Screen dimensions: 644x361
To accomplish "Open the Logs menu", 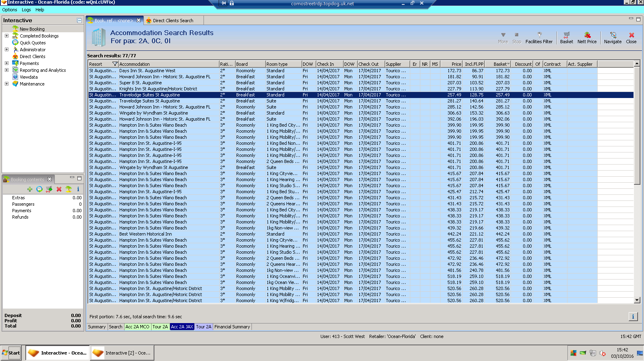I will coord(26,10).
